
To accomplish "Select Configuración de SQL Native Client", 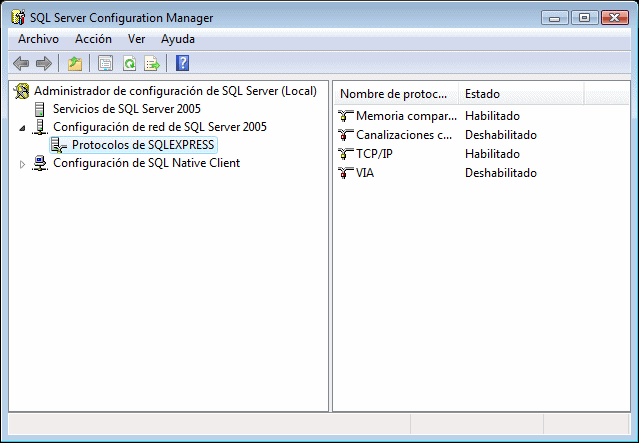I will [146, 163].
